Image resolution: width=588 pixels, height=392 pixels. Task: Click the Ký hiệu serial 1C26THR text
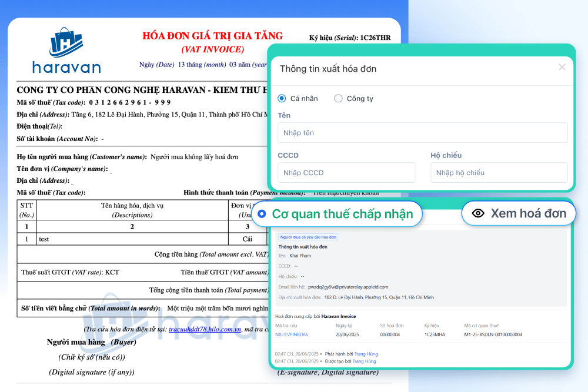[x=350, y=38]
